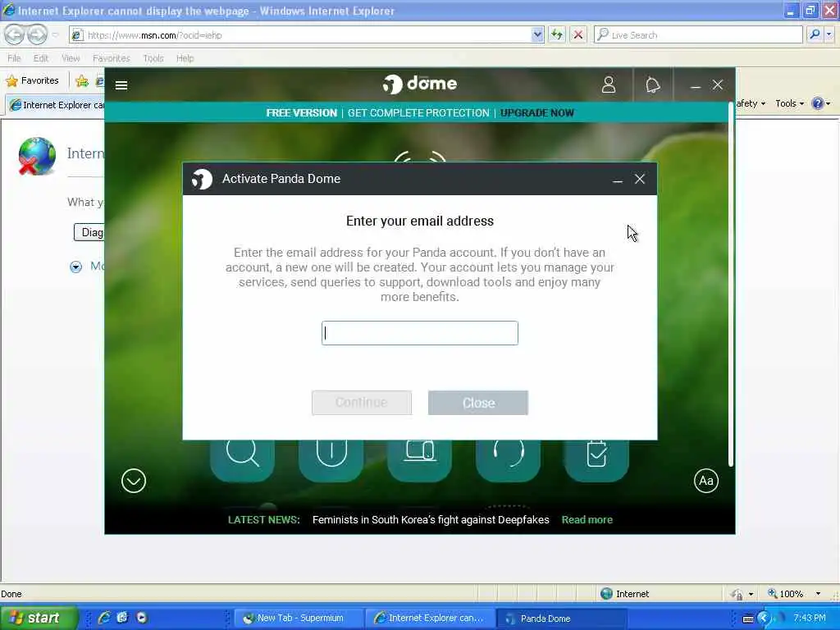Click the Close button in the Activate dialog
840x630 pixels.
coord(478,402)
